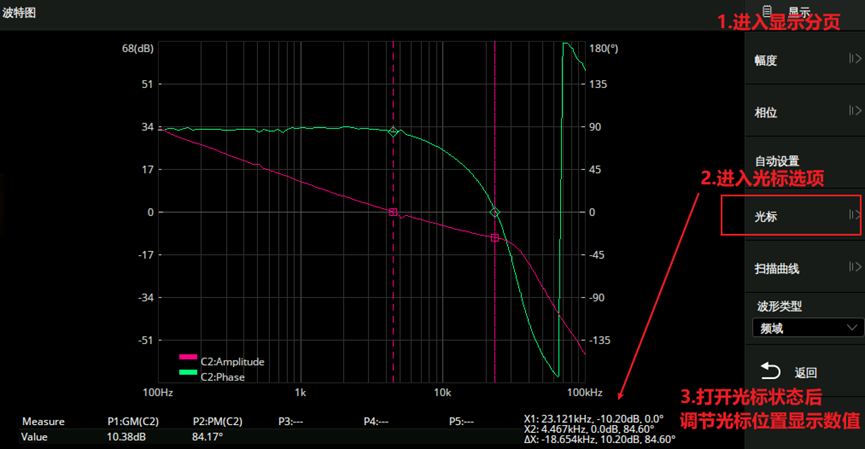
Task: Click the return arrow icon beside 返回
Action: point(769,371)
